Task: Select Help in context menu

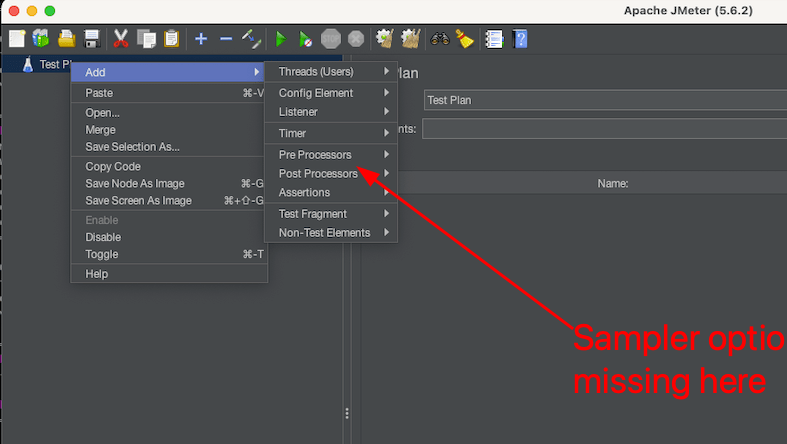Action: [169, 274]
